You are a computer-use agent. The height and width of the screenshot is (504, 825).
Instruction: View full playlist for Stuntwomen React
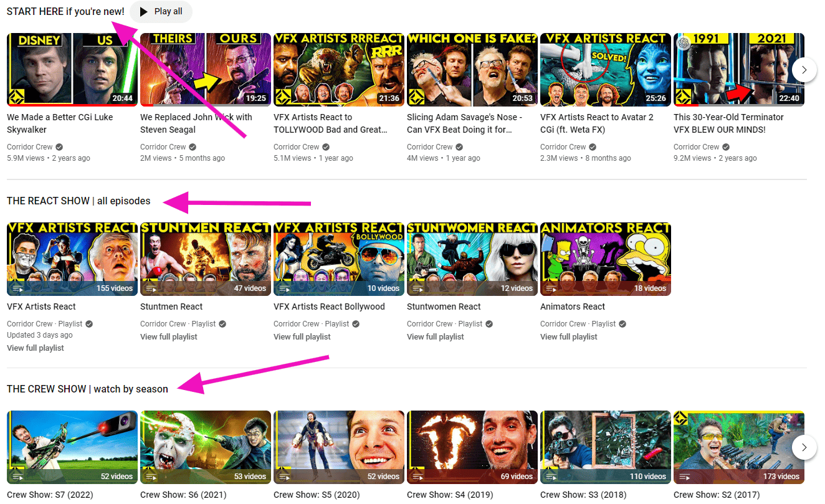436,337
